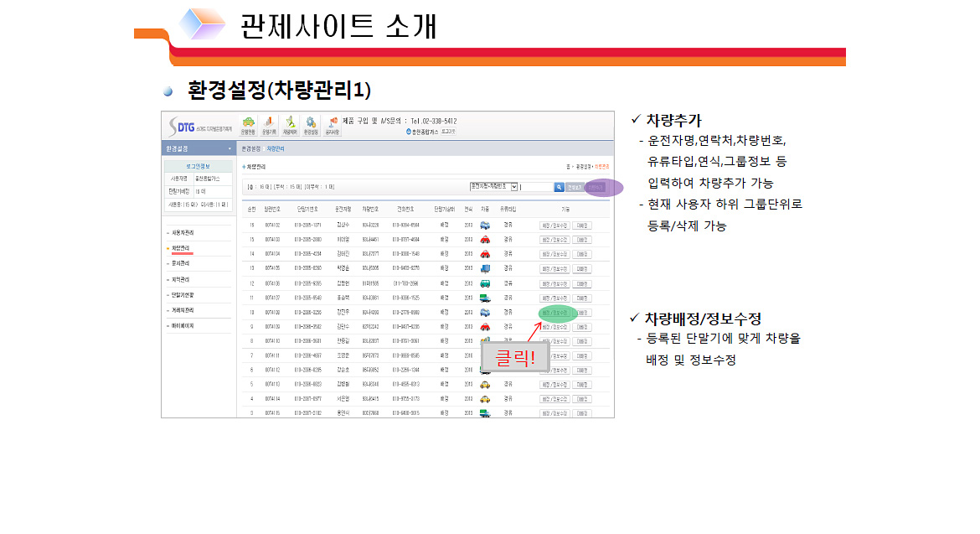Click the search text input field
This screenshot has width=980, height=534.
click(x=535, y=187)
